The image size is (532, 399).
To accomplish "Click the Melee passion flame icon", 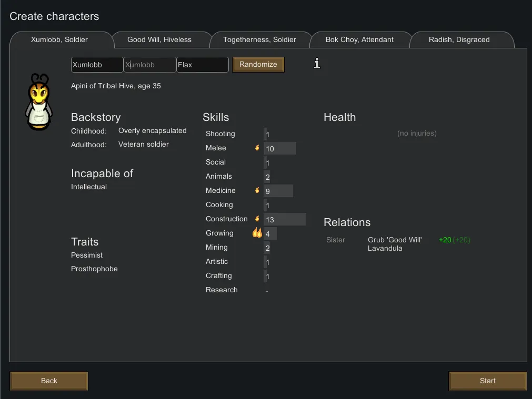I will pos(257,148).
